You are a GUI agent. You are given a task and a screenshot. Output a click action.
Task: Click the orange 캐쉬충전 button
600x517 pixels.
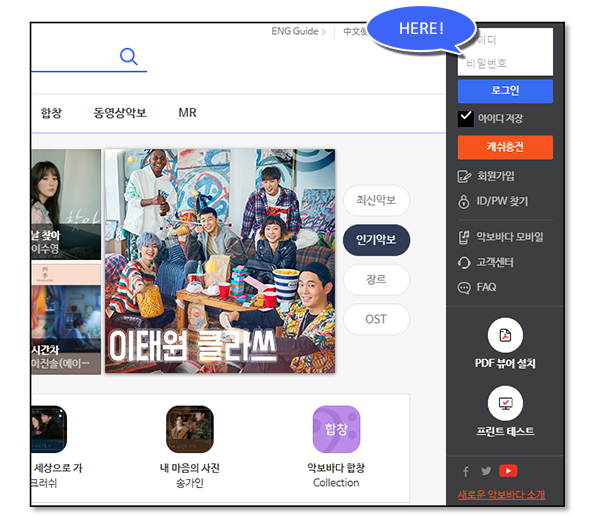coord(505,147)
